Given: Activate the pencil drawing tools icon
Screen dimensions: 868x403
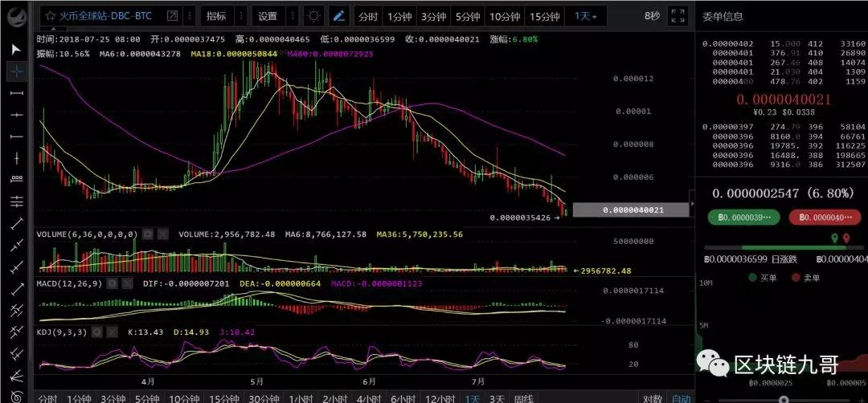Looking at the screenshot, I should 339,16.
